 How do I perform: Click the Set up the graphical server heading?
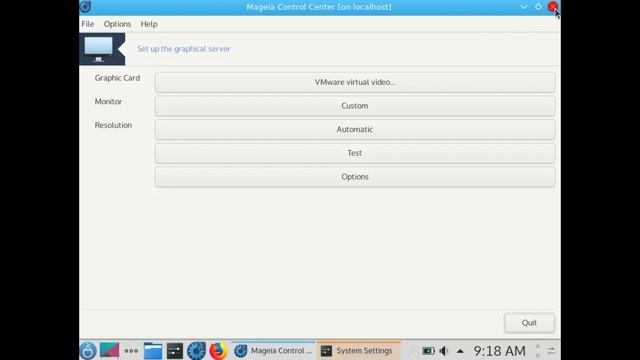click(184, 49)
